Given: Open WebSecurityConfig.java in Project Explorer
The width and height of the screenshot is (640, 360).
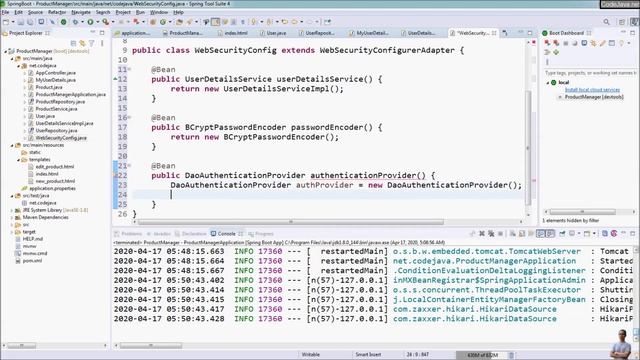Looking at the screenshot, I should tap(61, 138).
